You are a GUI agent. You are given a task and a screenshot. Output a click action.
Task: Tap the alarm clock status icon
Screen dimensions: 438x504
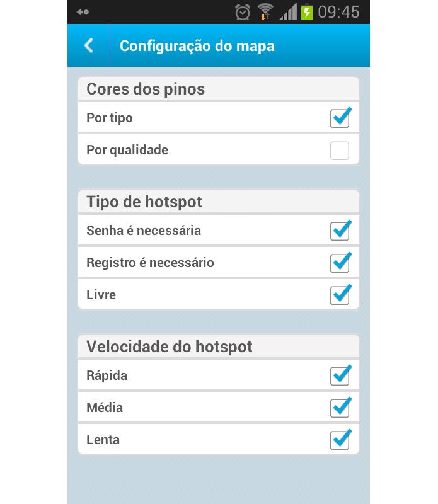coord(243,12)
